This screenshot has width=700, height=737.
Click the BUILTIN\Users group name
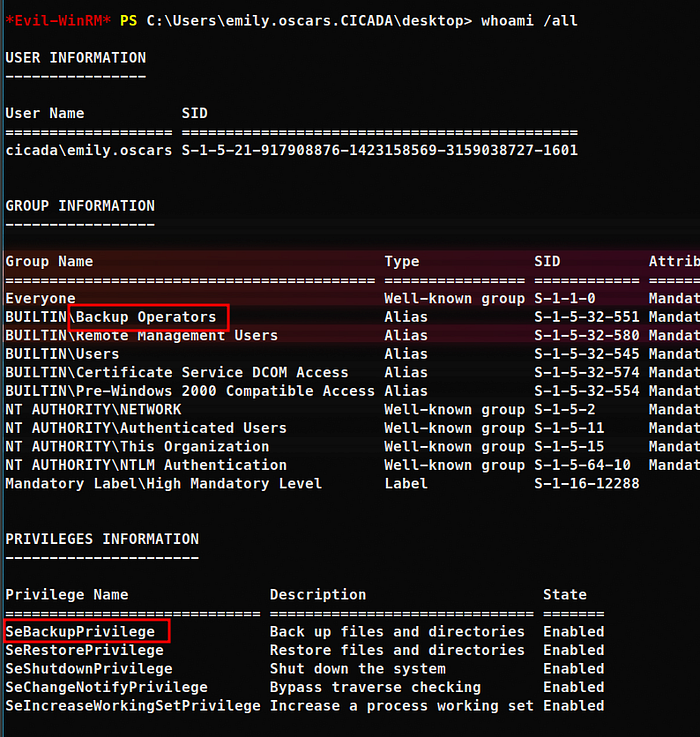click(63, 354)
